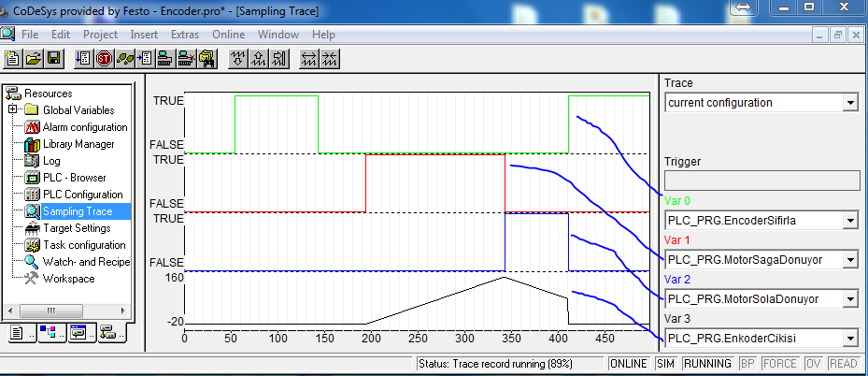Select Target Settings in the tree
The width and height of the screenshot is (868, 376).
click(x=77, y=228)
